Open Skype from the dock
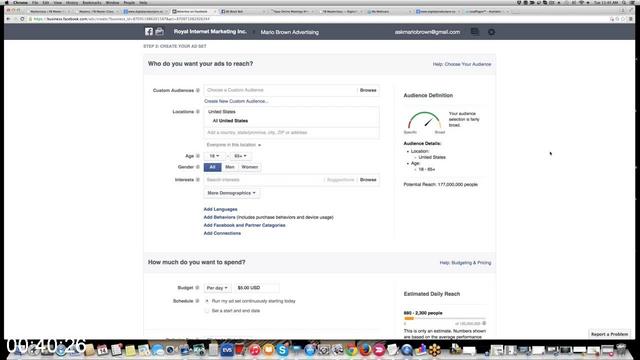The image size is (640, 360). pos(282,350)
